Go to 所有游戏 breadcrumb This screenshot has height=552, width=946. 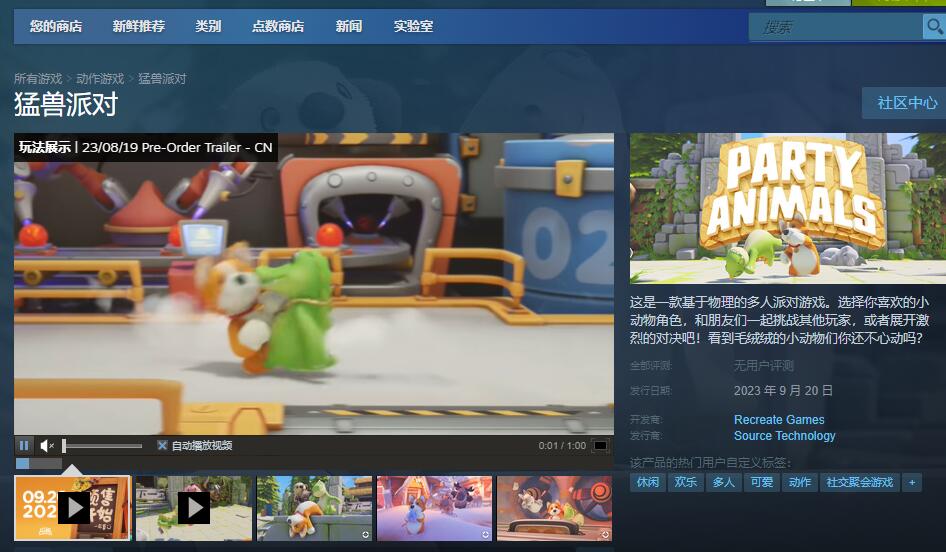tap(38, 78)
